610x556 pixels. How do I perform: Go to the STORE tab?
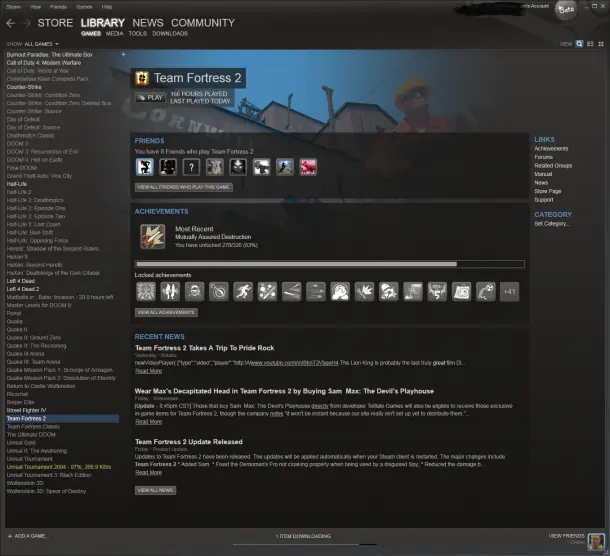point(55,23)
